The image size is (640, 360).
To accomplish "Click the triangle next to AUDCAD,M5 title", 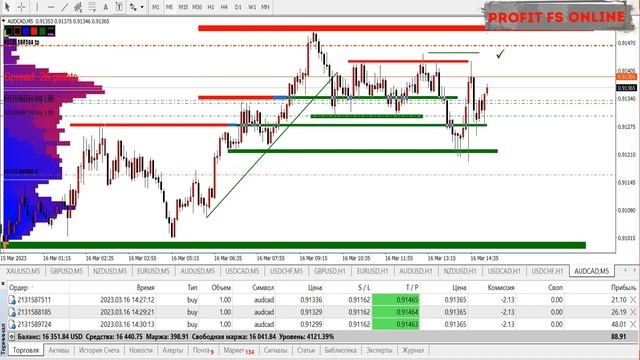I will pos(3,21).
